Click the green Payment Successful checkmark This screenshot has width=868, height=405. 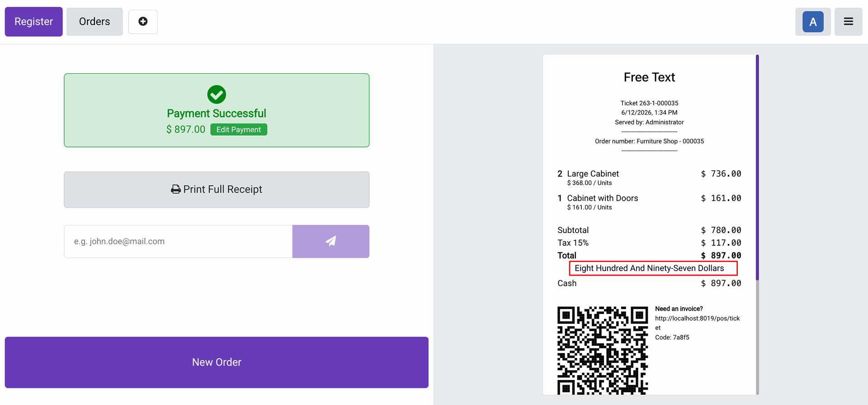coord(217,95)
